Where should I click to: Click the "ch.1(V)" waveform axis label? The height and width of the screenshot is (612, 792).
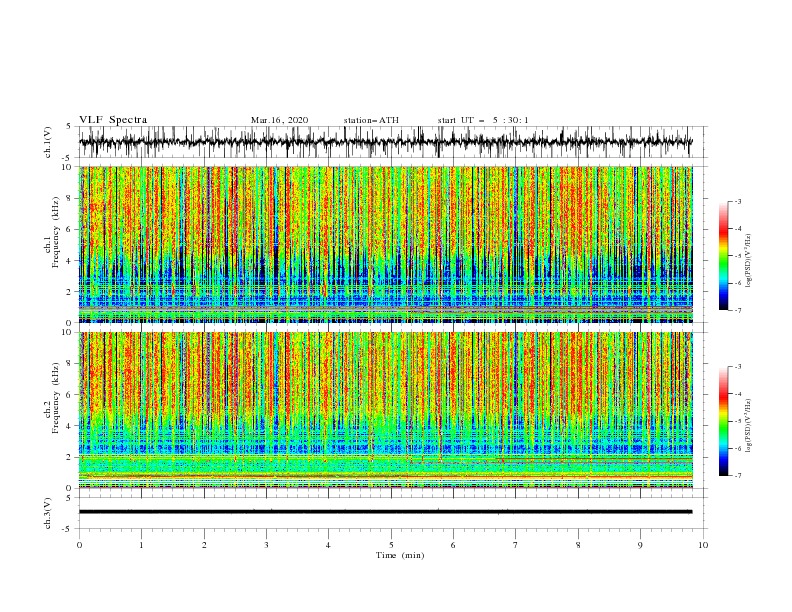pos(49,142)
